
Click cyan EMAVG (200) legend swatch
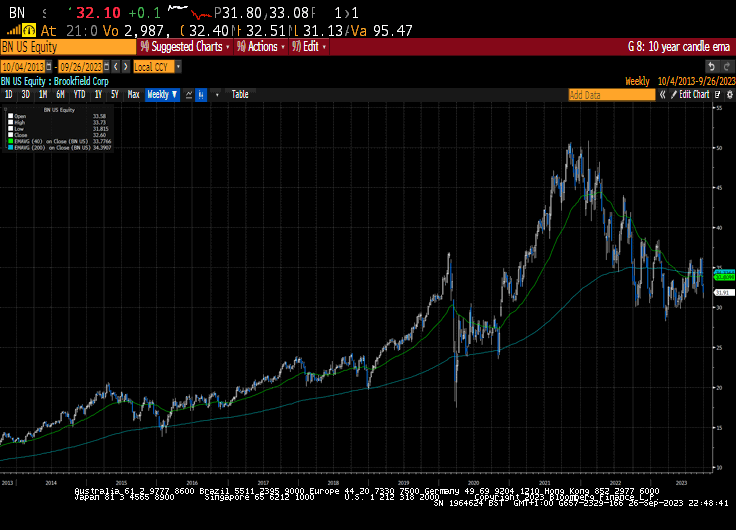[x=10, y=147]
